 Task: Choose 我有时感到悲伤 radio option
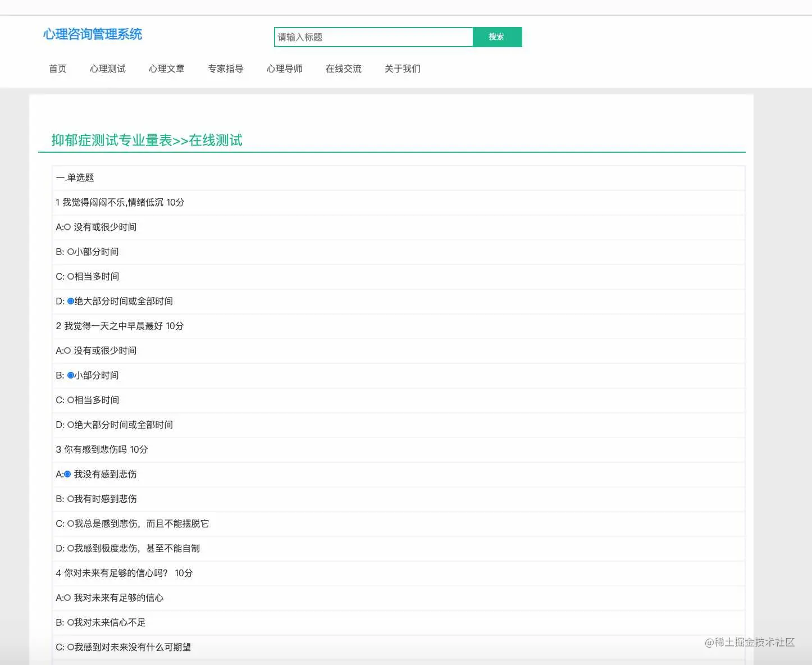pos(71,499)
